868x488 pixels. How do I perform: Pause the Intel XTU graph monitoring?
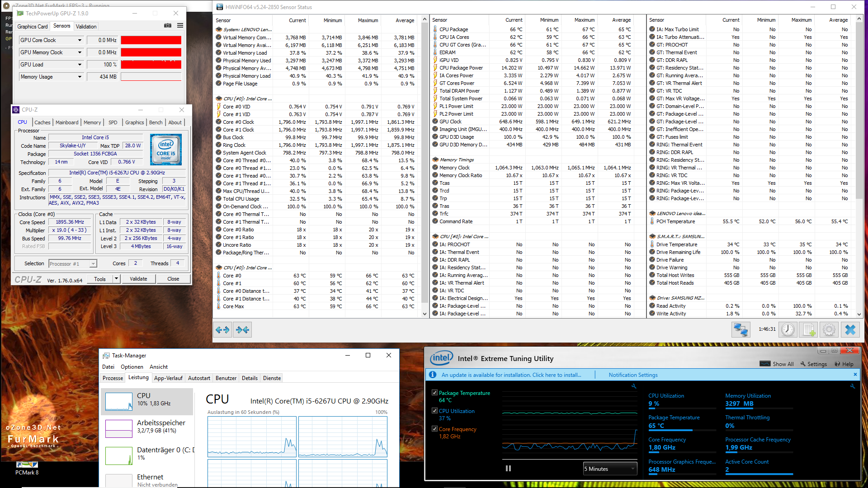508,469
